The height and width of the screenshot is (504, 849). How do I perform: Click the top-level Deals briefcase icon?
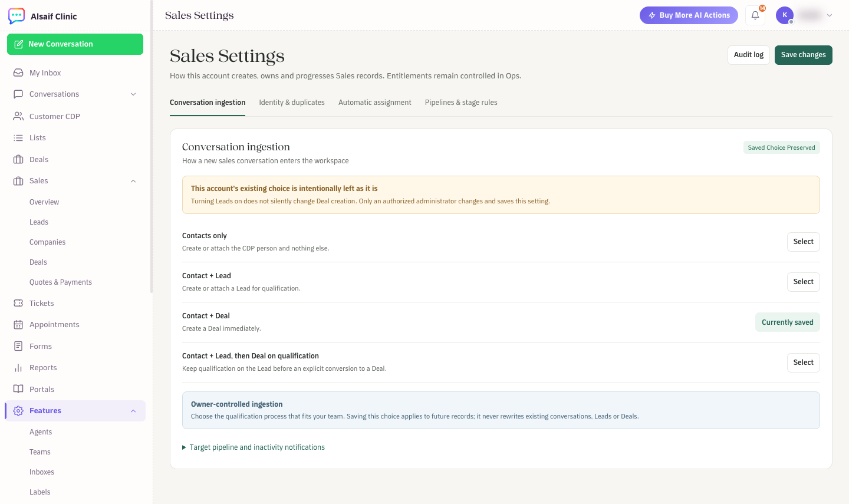pyautogui.click(x=18, y=159)
